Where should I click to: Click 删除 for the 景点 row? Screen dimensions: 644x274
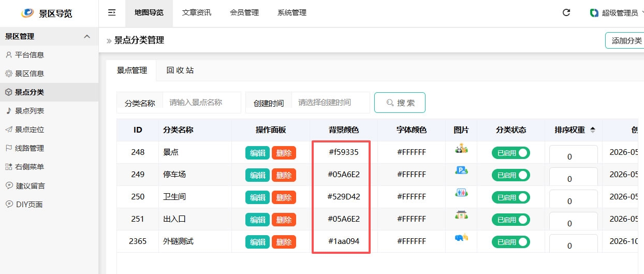tap(284, 153)
